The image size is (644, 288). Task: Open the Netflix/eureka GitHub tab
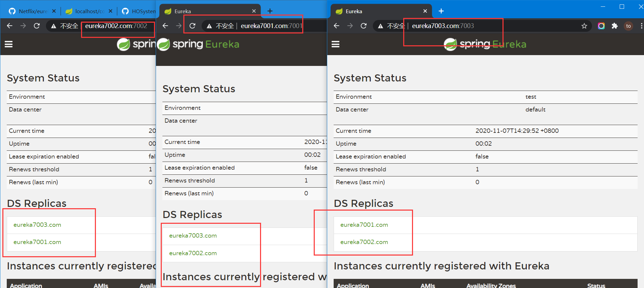click(29, 11)
